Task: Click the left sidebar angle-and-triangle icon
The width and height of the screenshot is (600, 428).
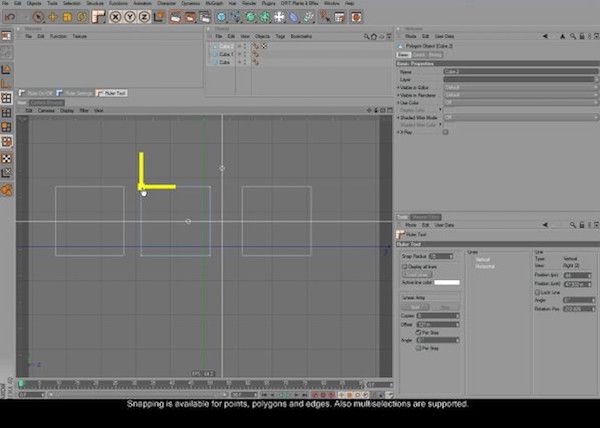Action: coord(7,69)
